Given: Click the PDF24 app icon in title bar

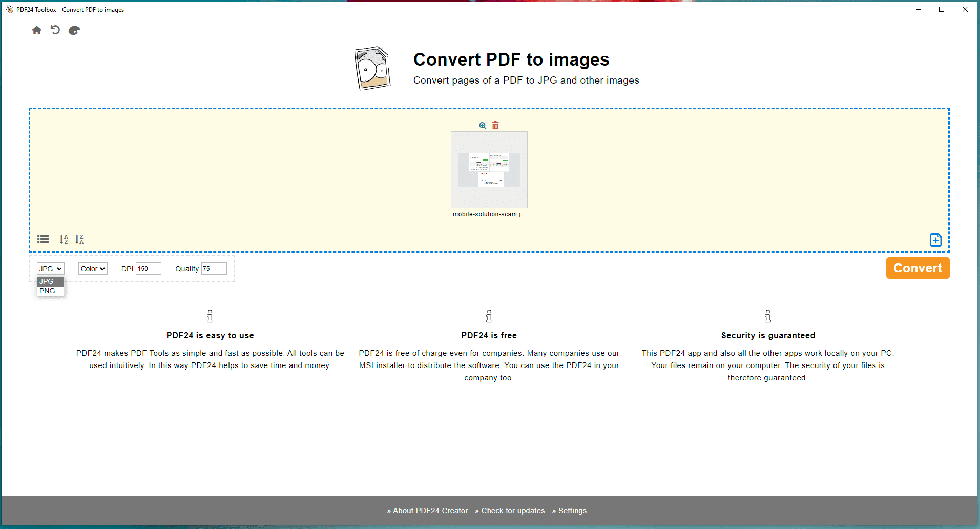Looking at the screenshot, I should [x=10, y=10].
